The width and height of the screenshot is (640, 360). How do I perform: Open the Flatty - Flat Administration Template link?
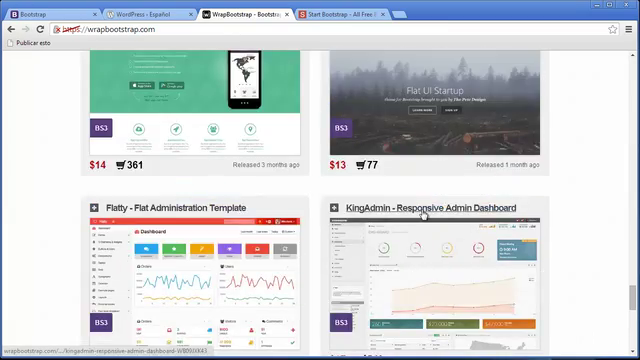176,208
